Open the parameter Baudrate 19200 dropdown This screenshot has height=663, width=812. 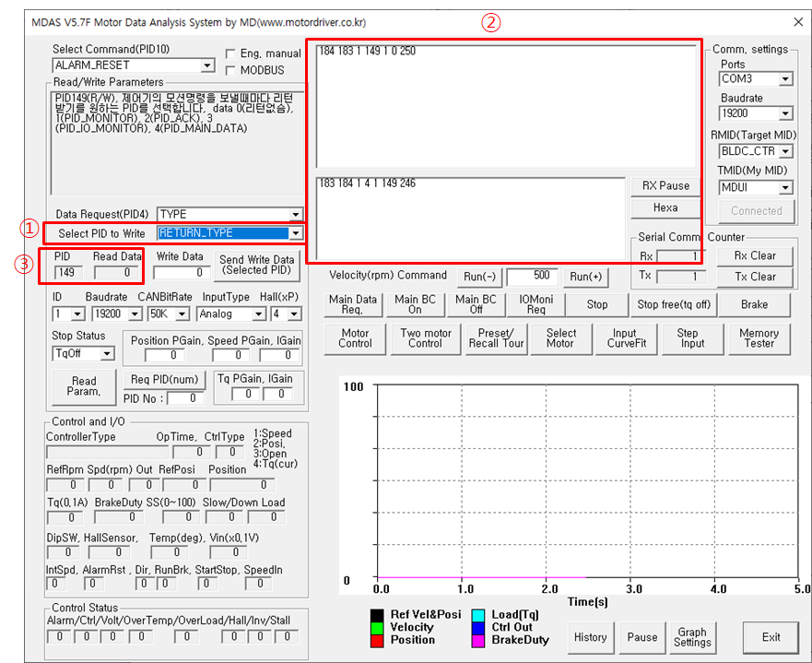[x=135, y=314]
